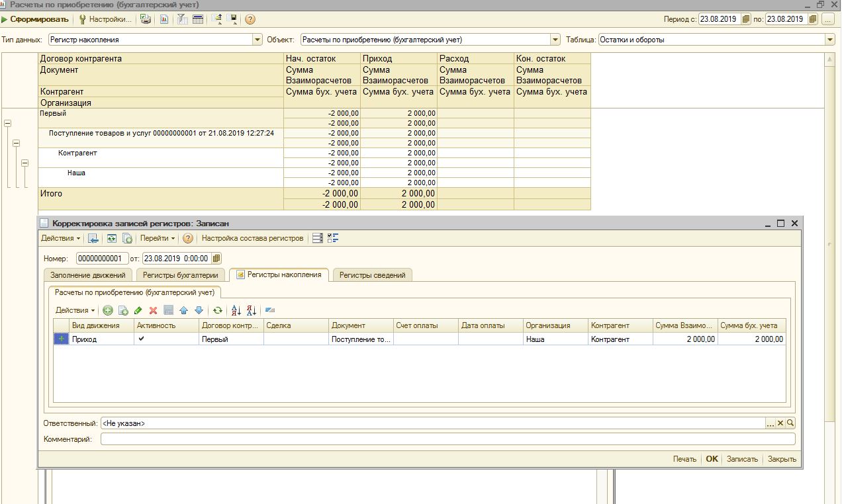This screenshot has width=842, height=504.
Task: Click the pencil edit record icon
Action: [x=138, y=310]
